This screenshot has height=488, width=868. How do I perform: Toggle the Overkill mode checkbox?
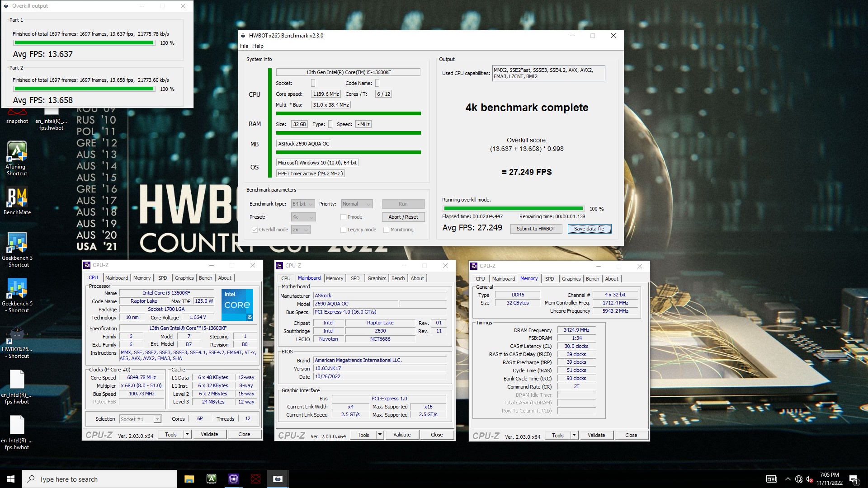tap(255, 230)
